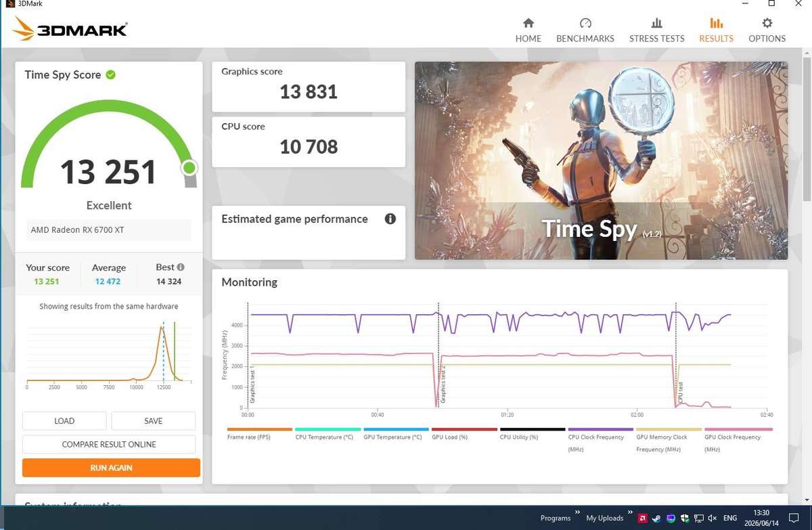Open the HOME tab

pyautogui.click(x=528, y=30)
